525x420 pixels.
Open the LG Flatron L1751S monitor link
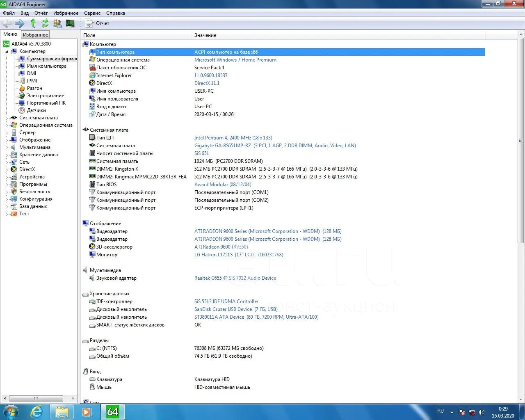(x=239, y=255)
